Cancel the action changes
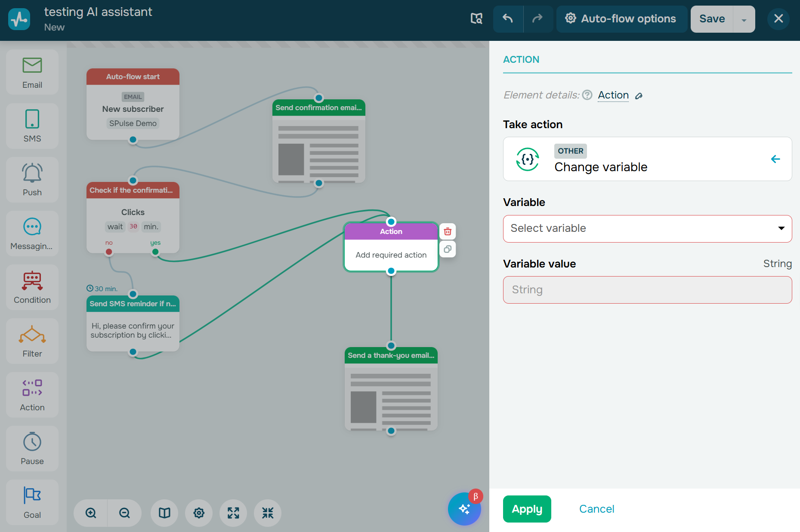 (x=596, y=509)
